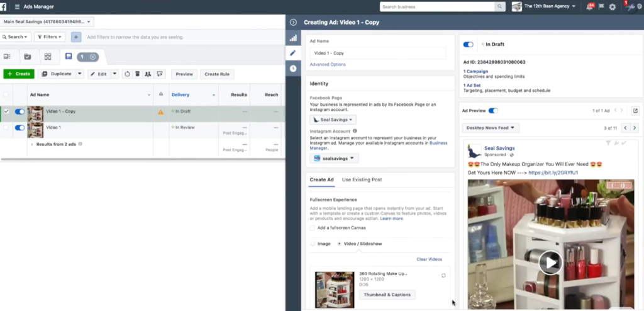Select the pencil edit side icon

[x=293, y=53]
